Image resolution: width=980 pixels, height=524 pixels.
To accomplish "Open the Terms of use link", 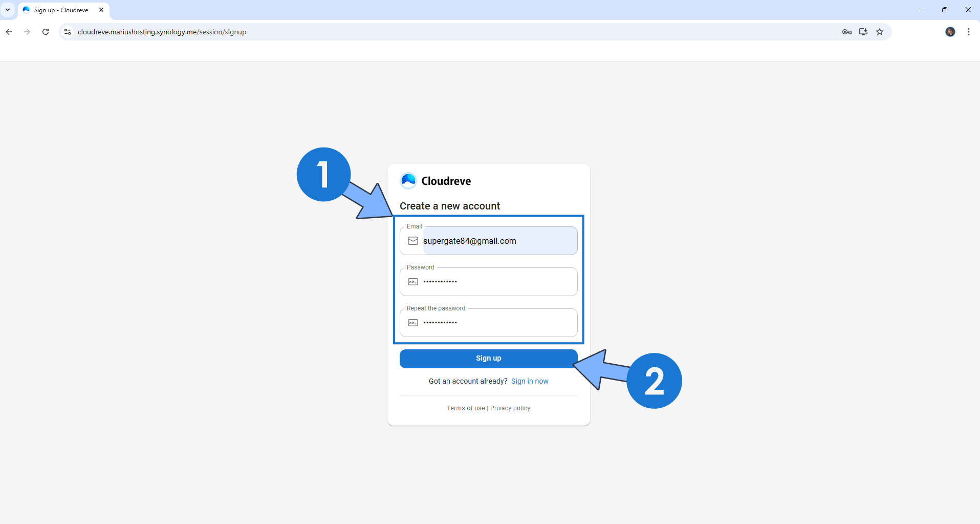I will point(466,408).
